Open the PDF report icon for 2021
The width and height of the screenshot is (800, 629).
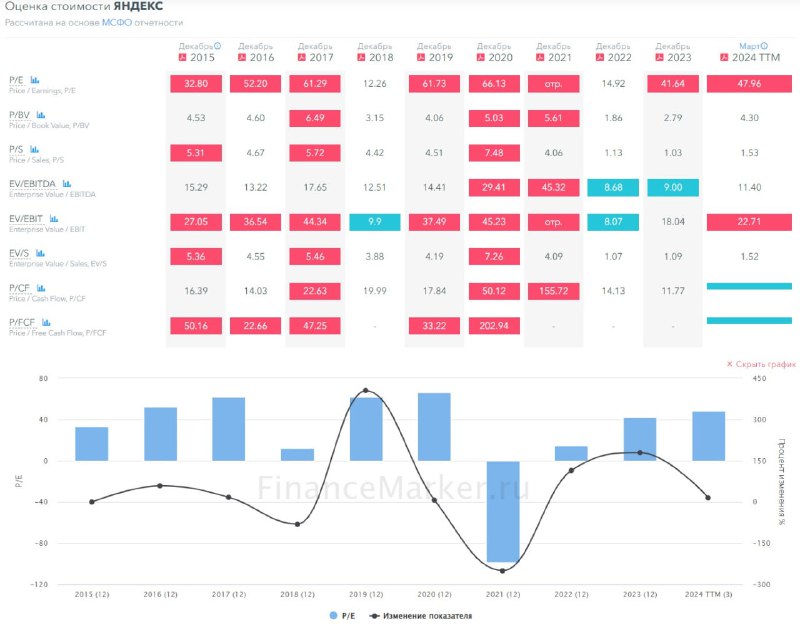click(x=540, y=57)
